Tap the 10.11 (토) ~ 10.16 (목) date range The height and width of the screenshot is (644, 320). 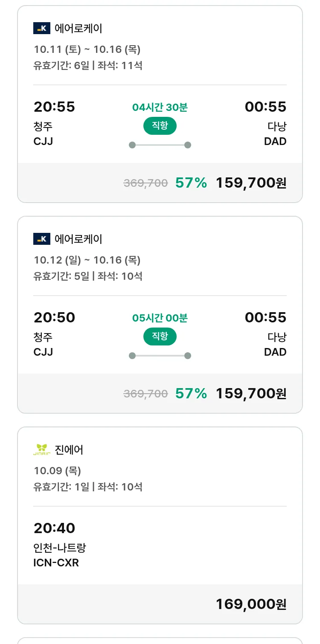87,49
